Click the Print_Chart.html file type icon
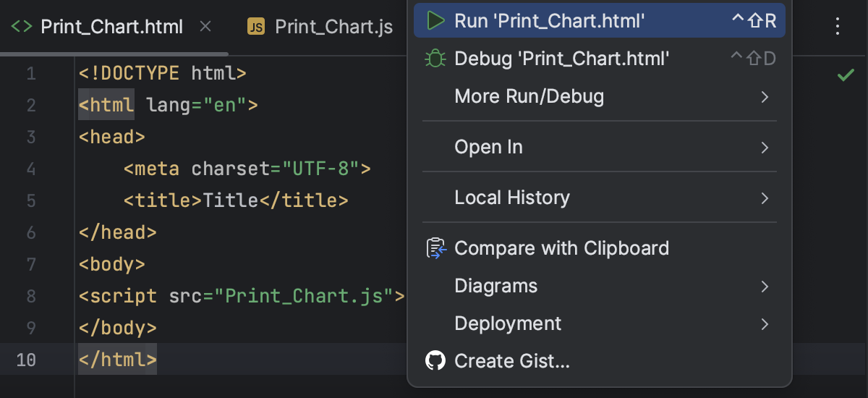 (22, 27)
